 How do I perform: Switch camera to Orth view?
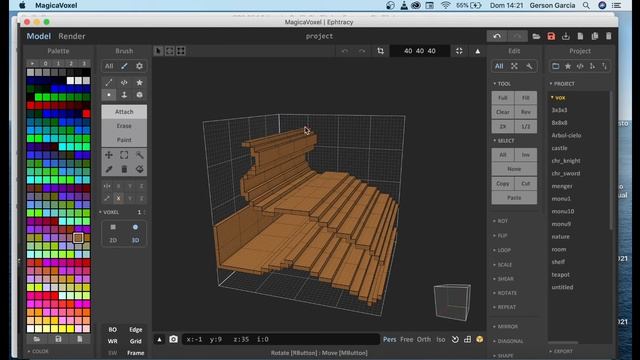point(424,339)
